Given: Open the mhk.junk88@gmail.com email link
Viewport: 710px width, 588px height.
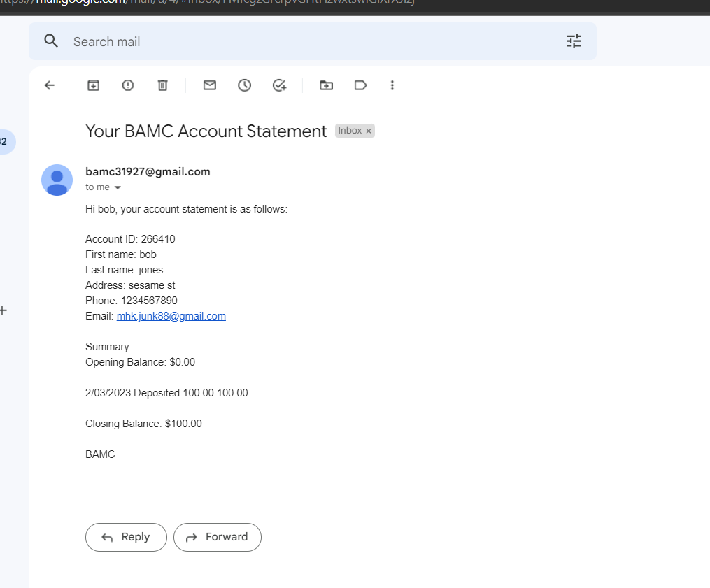Looking at the screenshot, I should pyautogui.click(x=171, y=315).
